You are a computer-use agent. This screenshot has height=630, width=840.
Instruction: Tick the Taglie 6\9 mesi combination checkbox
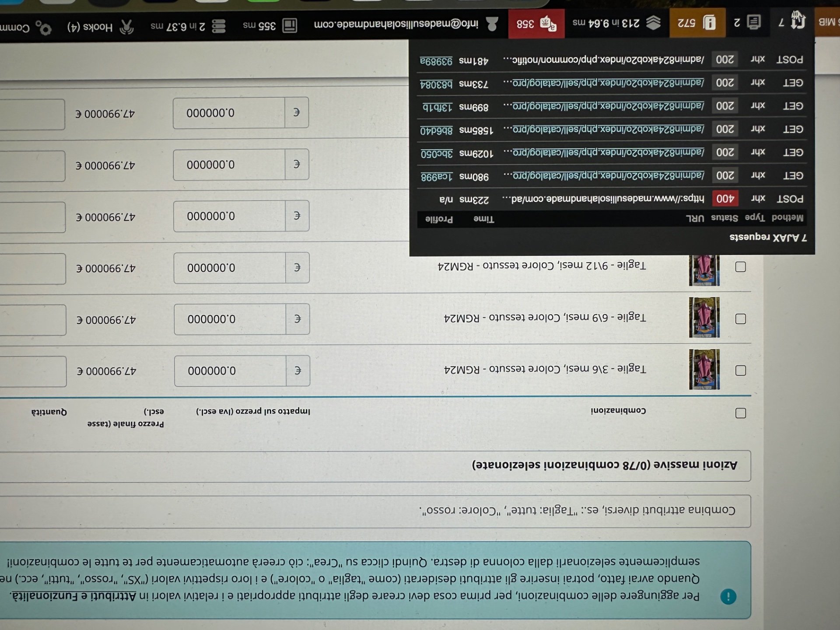click(x=740, y=319)
